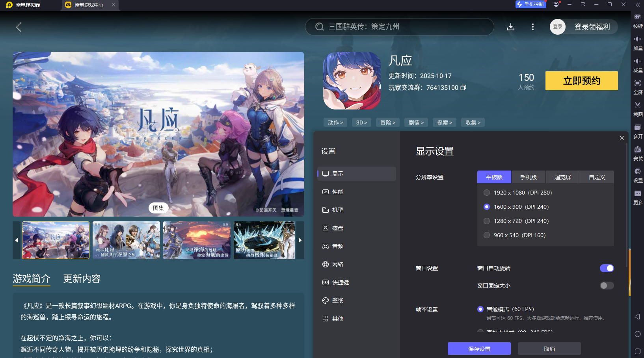Expand the 冒险 genre tag
Image resolution: width=644 pixels, height=358 pixels.
click(x=387, y=122)
